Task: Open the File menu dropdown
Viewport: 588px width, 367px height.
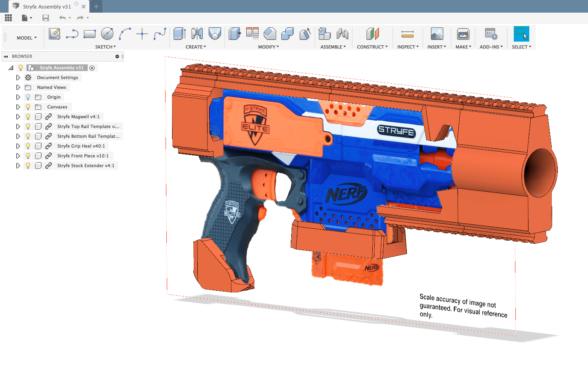Action: [x=27, y=18]
